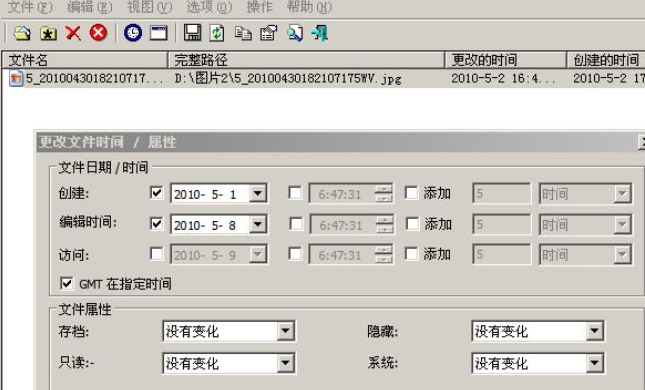The image size is (645, 390).
Task: Uncheck the 创建 date checkbox
Action: click(156, 193)
